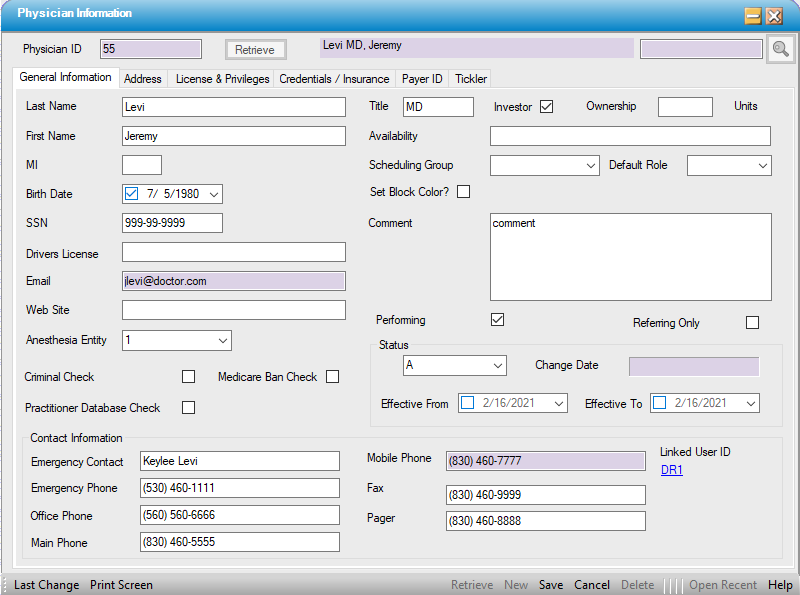
Task: Close the Physician Information window
Action: coord(774,16)
